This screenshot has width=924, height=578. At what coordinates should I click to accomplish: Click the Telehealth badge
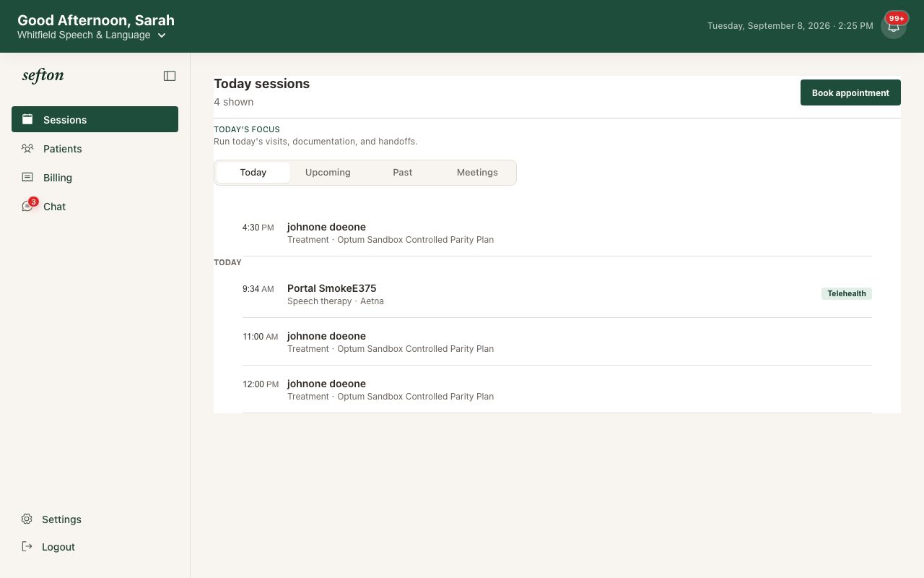[847, 293]
